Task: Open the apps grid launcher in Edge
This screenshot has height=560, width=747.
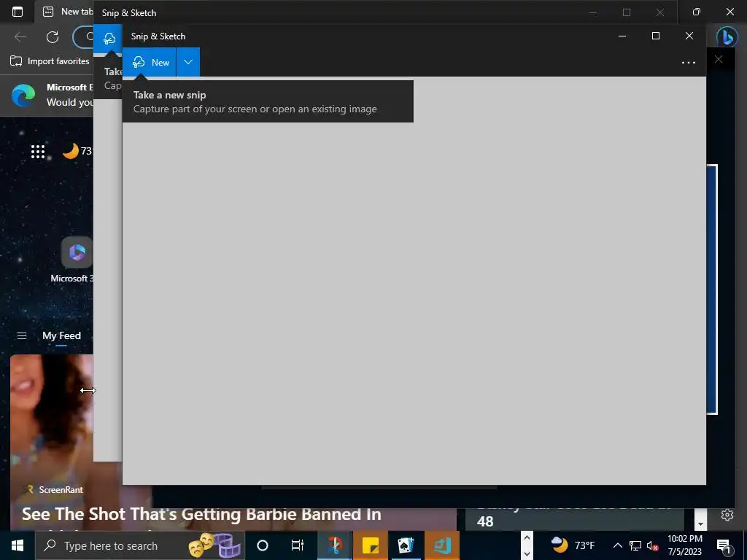Action: (x=38, y=152)
